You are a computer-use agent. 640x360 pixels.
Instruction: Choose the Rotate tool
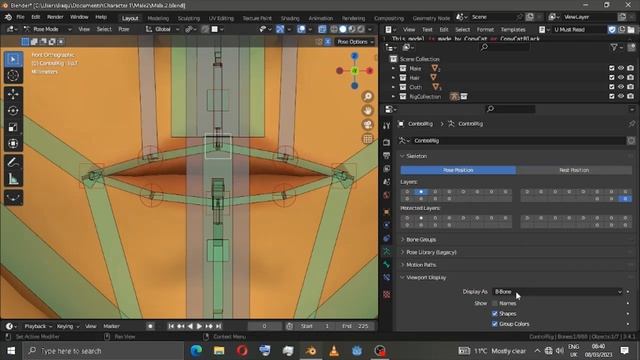[13, 111]
